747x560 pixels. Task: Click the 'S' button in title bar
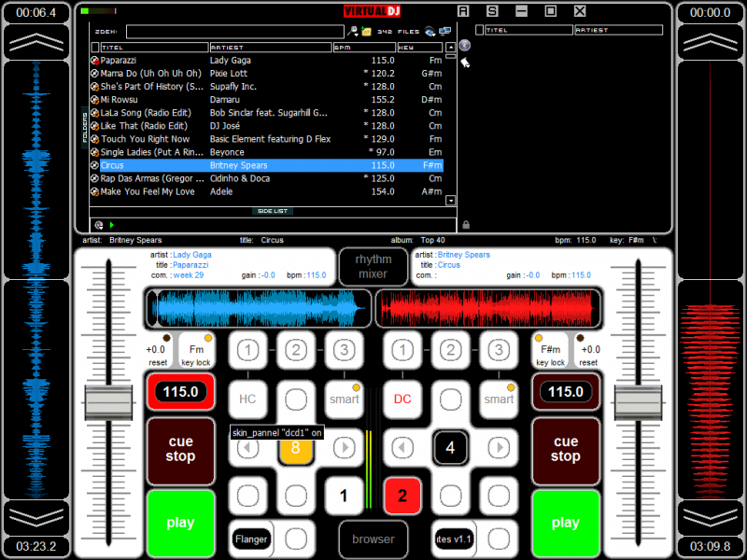coord(492,11)
